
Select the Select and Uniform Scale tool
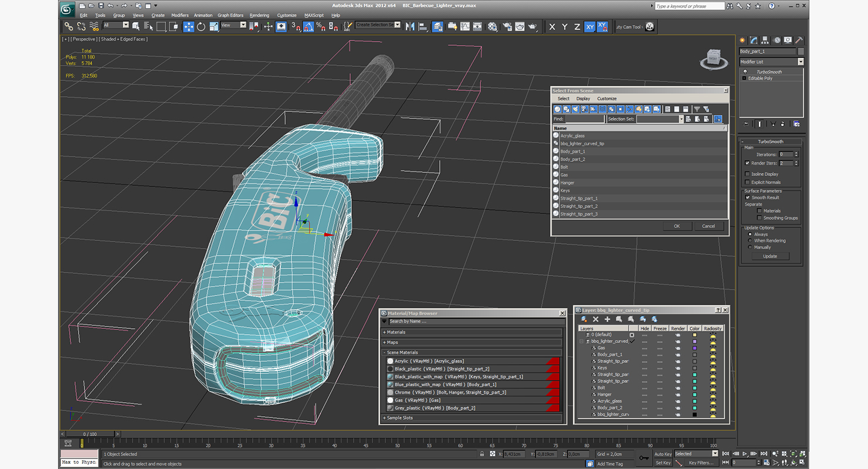[x=213, y=26]
